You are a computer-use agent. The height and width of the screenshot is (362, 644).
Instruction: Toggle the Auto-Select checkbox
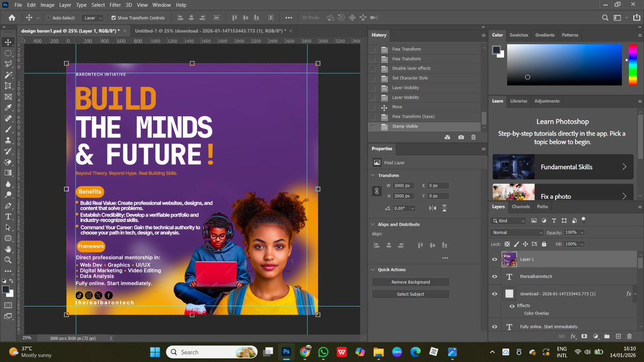(48, 18)
